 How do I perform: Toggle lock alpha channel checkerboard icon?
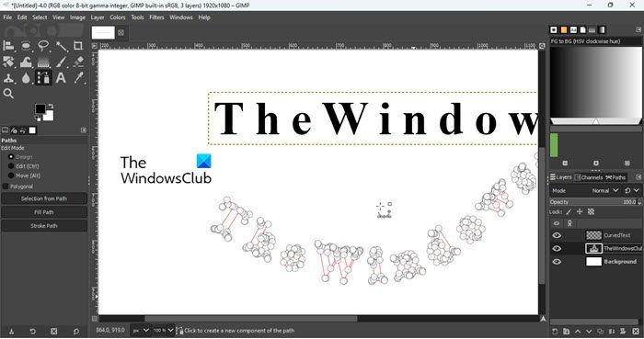[x=591, y=212]
